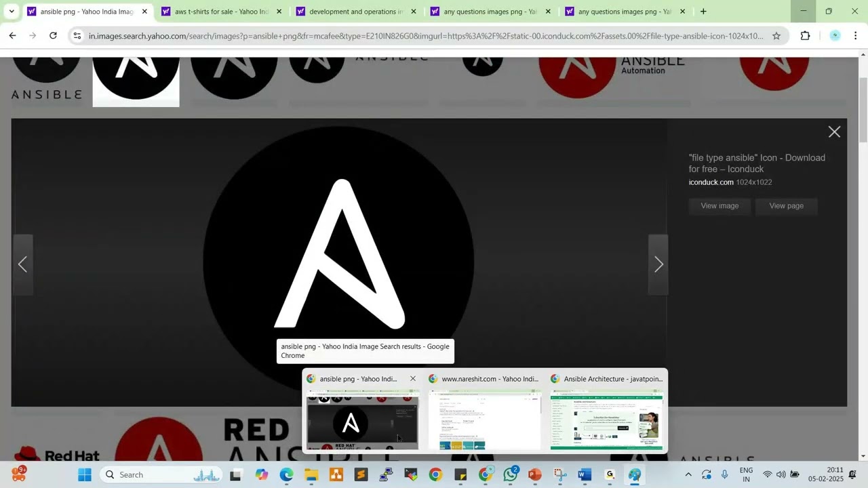
Task: Close the enlarged Ansible image viewer
Action: (x=834, y=132)
